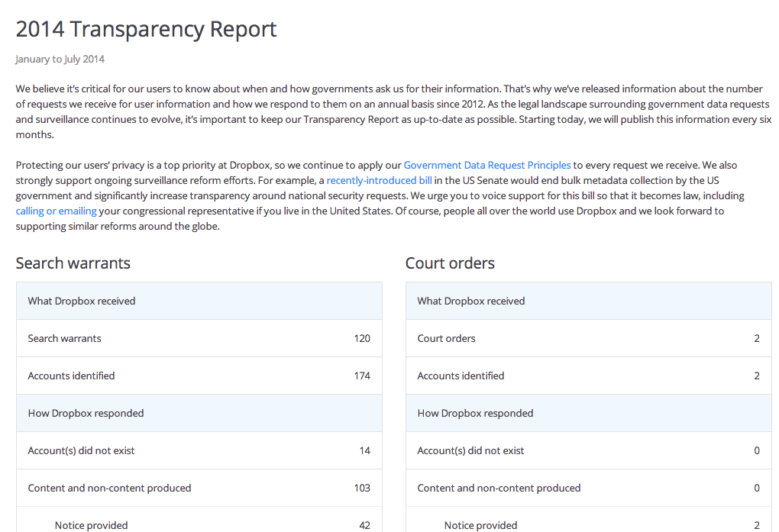Select the 42 notice provided value
The height and width of the screenshot is (532, 779).
[x=364, y=526]
